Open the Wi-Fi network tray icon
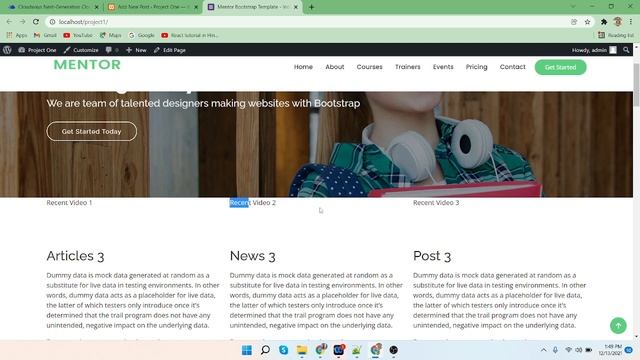This screenshot has height=360, width=640. [568, 350]
